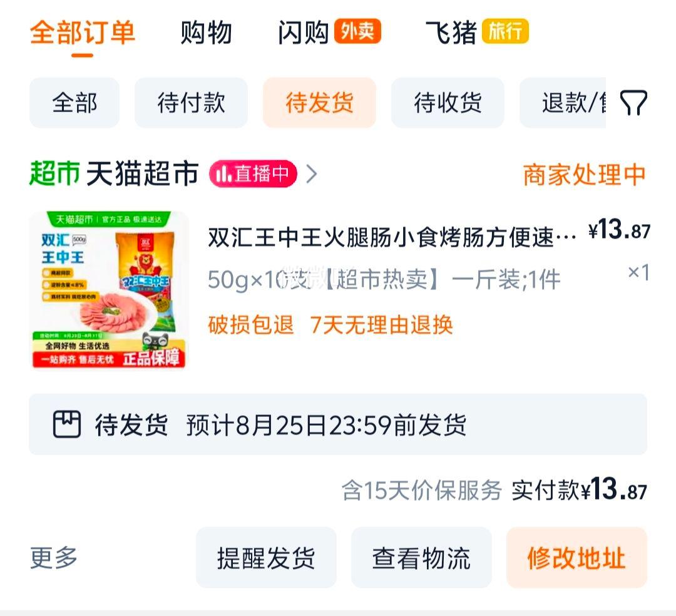Image resolution: width=676 pixels, height=616 pixels.
Task: Select the 待收货 status filter
Action: click(448, 103)
